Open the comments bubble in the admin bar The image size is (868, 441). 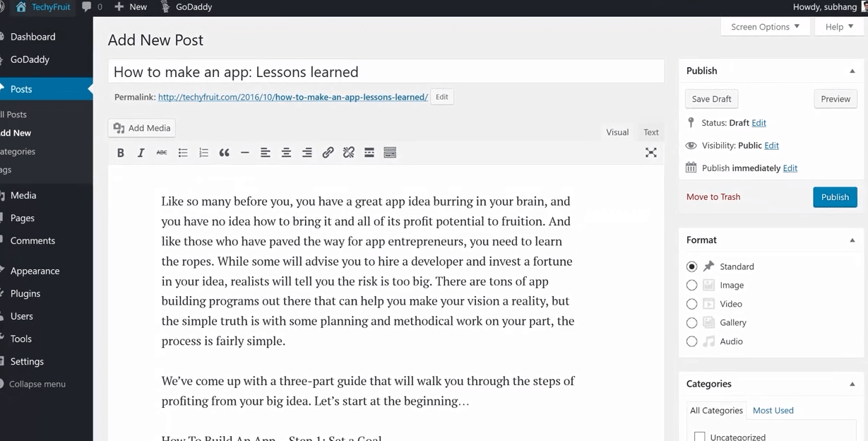click(92, 7)
